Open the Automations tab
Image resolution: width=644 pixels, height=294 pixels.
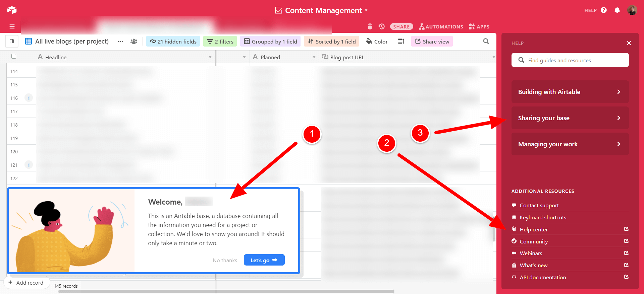coord(441,27)
